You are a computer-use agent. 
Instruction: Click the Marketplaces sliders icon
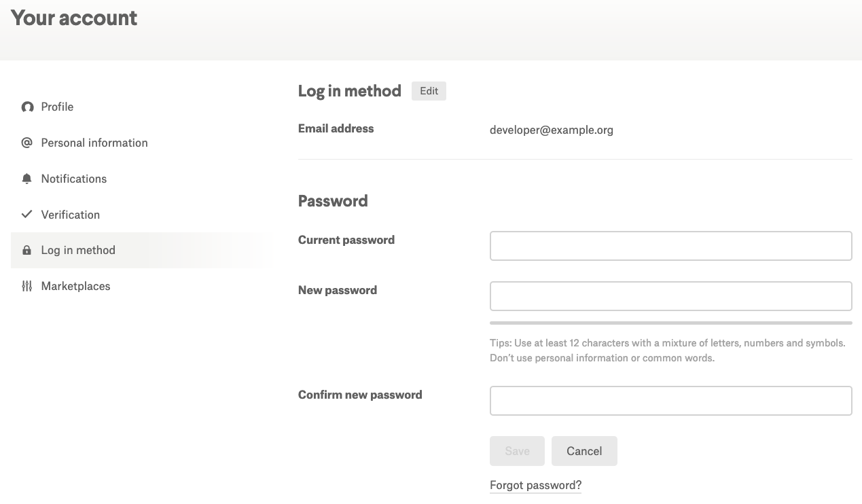(x=27, y=286)
